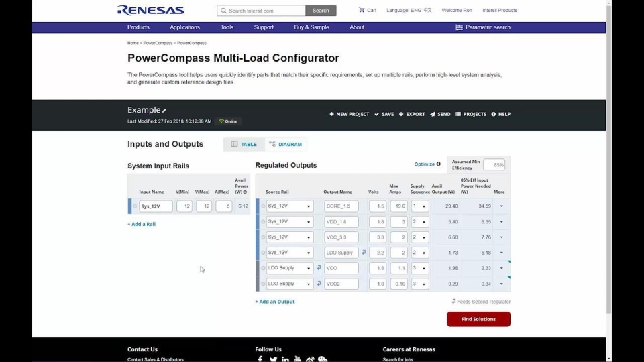Click the Add an Output link
This screenshot has width=644, height=362.
tap(275, 301)
